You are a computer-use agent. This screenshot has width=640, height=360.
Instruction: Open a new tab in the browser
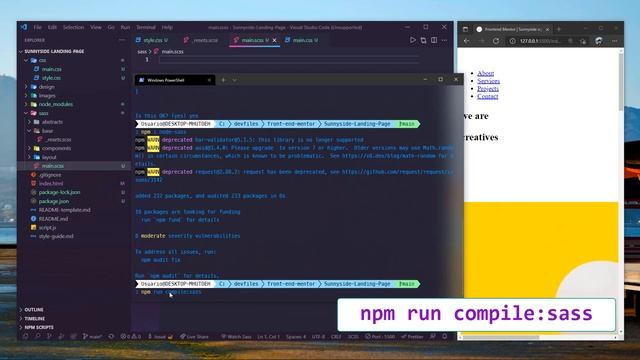(x=558, y=29)
